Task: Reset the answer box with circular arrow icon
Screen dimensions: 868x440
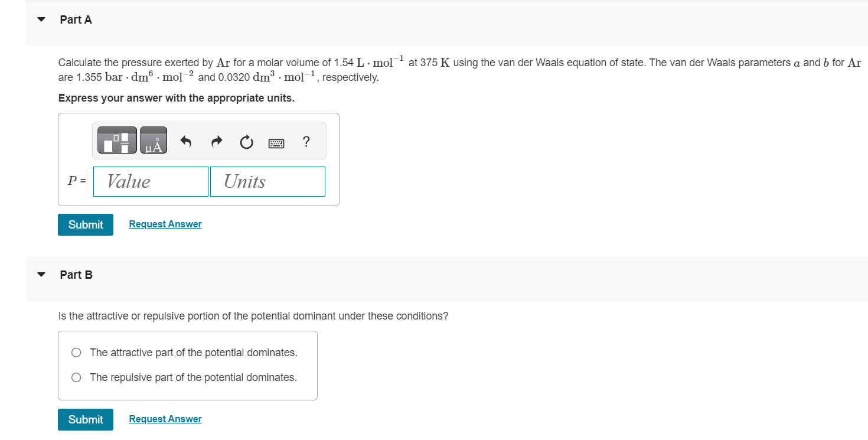Action: (246, 141)
